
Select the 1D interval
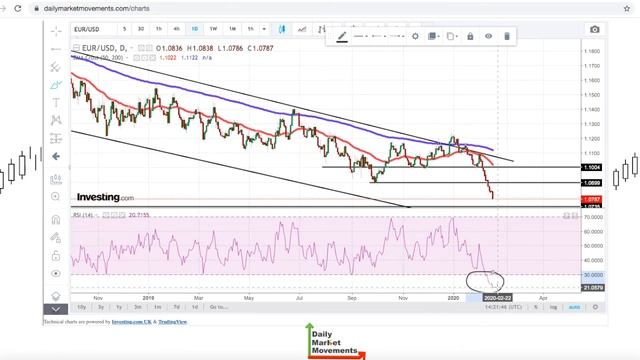(195, 29)
